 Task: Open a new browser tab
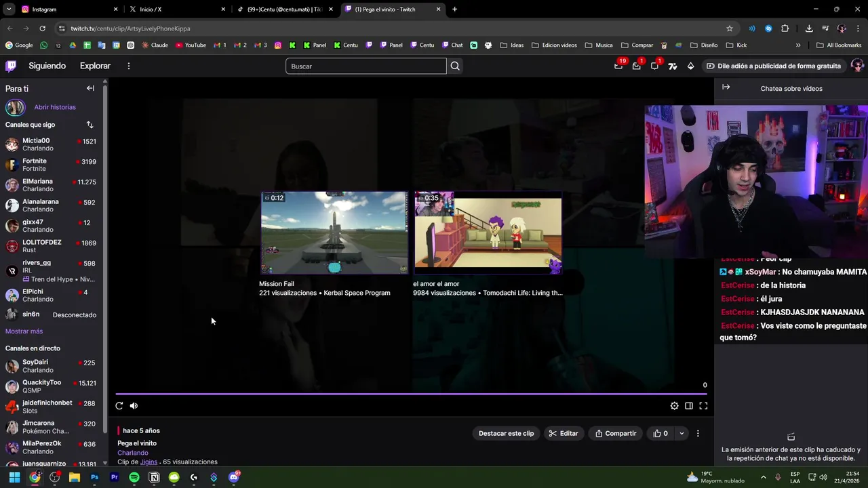[x=454, y=9]
